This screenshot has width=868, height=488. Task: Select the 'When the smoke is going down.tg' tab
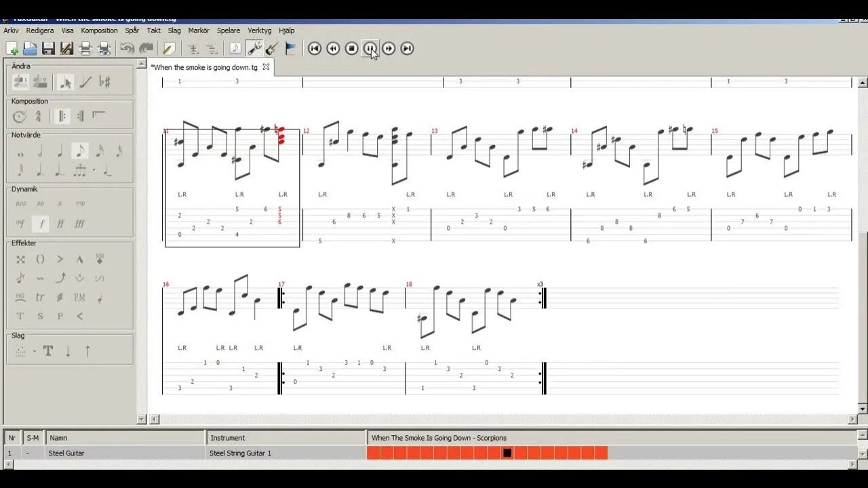(204, 67)
